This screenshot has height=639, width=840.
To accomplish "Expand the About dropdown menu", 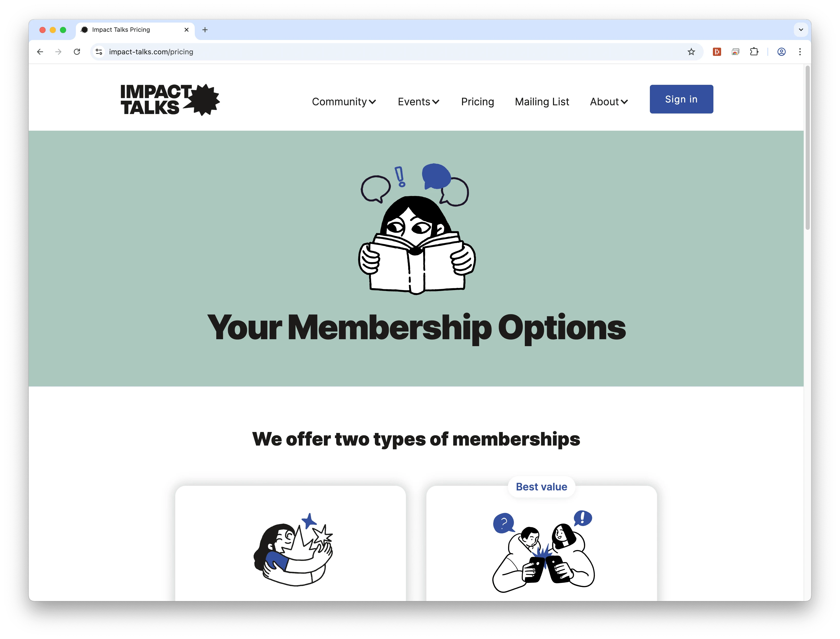I will coord(609,101).
